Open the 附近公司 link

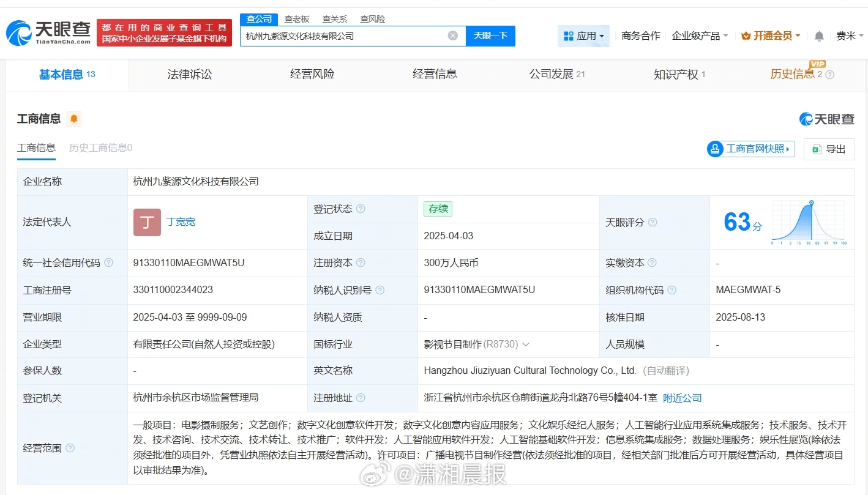tap(682, 398)
